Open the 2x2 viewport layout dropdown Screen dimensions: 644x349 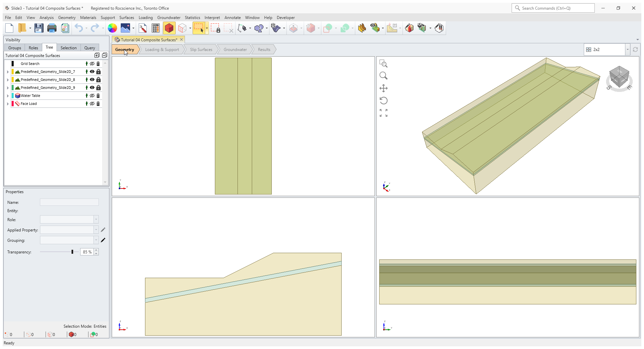[627, 50]
